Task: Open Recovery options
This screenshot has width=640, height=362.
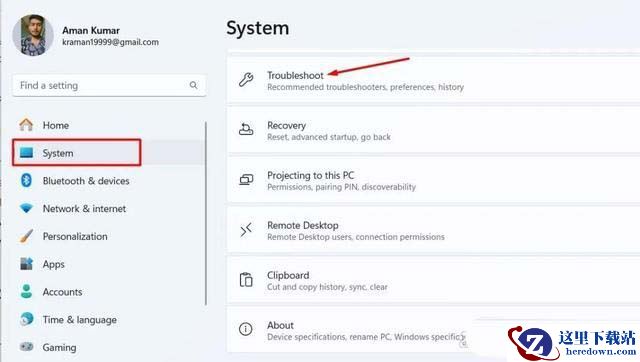Action: [433, 130]
